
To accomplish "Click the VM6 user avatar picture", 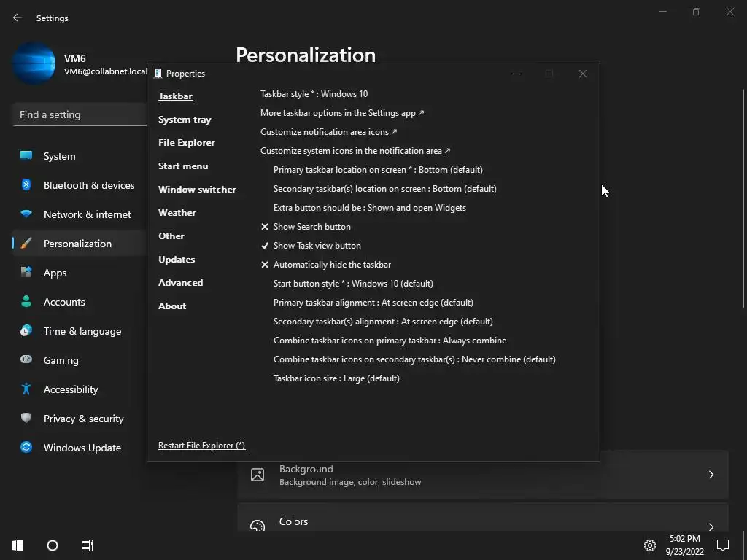I will [34, 63].
